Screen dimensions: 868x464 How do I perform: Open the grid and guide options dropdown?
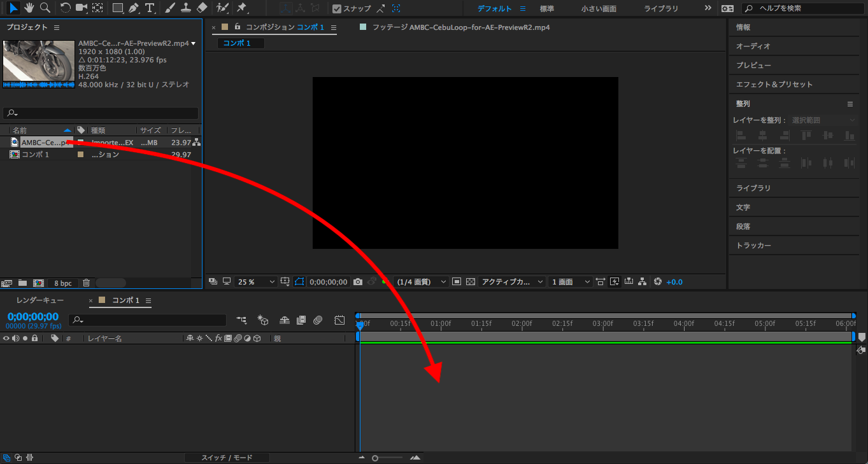point(285,281)
